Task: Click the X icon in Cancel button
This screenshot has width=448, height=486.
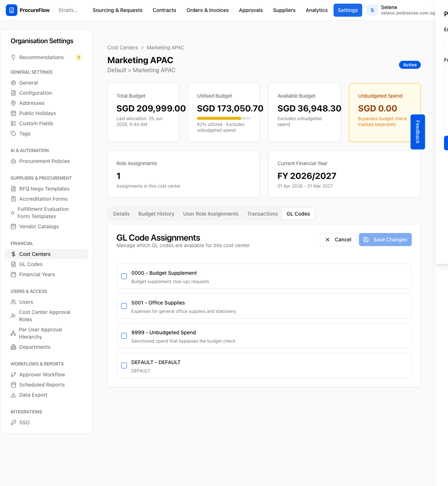Action: coord(328,240)
